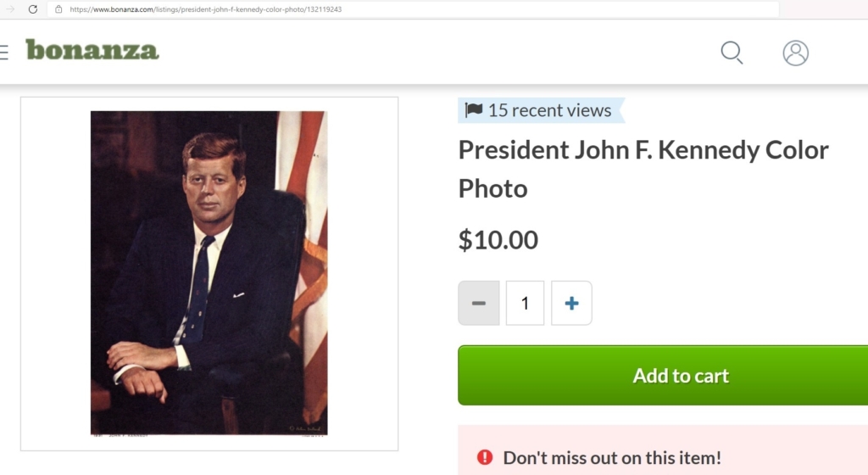
Task: Increase quantity with the plus button
Action: [x=571, y=303]
